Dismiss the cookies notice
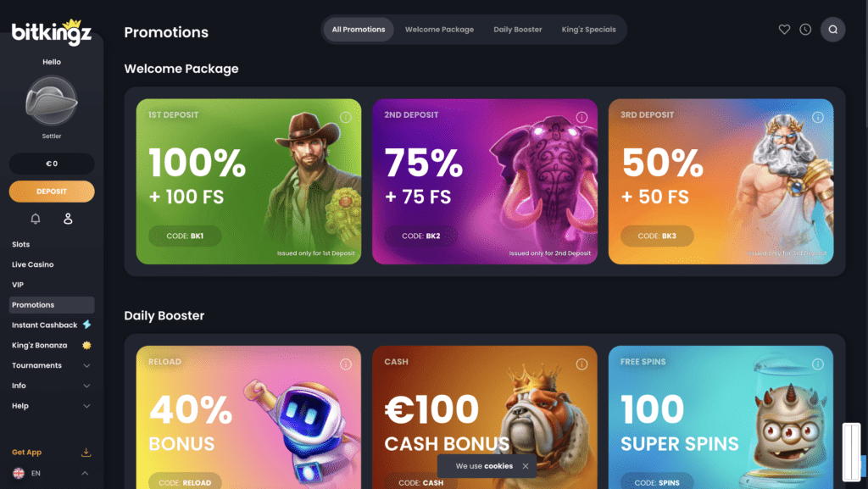The height and width of the screenshot is (489, 868). tap(526, 466)
